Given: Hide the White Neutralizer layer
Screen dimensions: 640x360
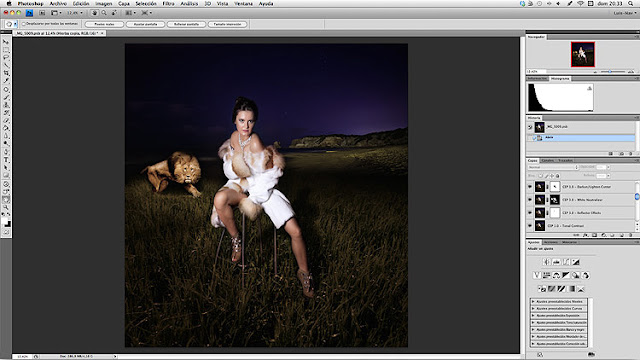Looking at the screenshot, I should (530, 200).
